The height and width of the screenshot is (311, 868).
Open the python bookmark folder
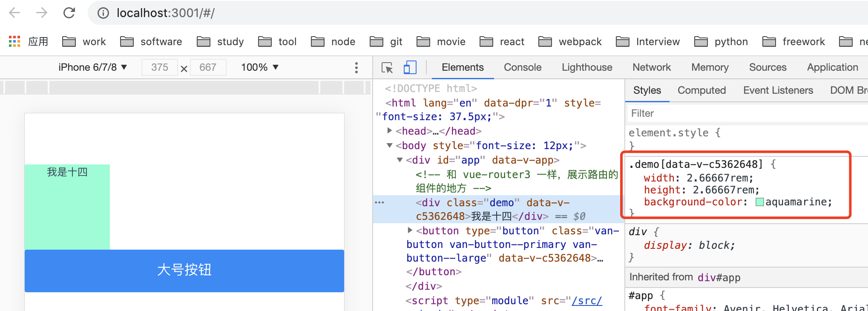721,41
